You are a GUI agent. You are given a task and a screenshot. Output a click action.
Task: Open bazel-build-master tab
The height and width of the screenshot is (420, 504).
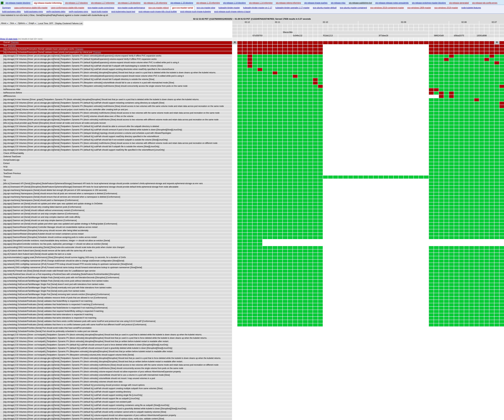click(x=100, y=12)
